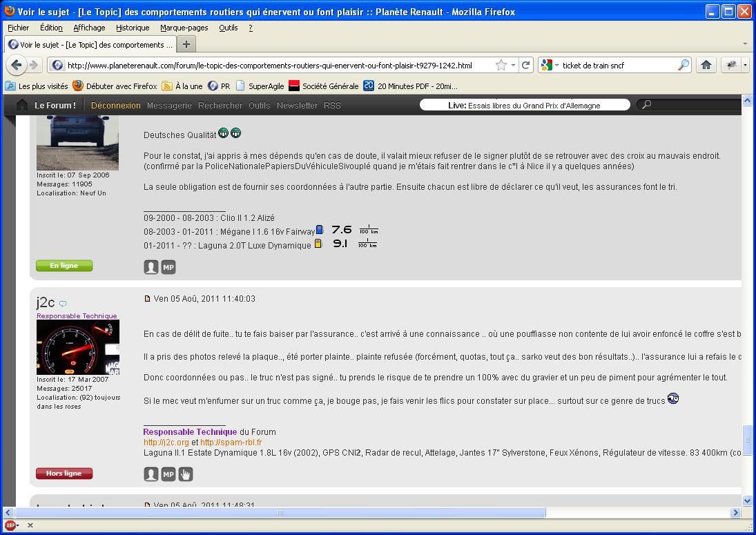View profile icon under the first post
The image size is (756, 535).
151,267
